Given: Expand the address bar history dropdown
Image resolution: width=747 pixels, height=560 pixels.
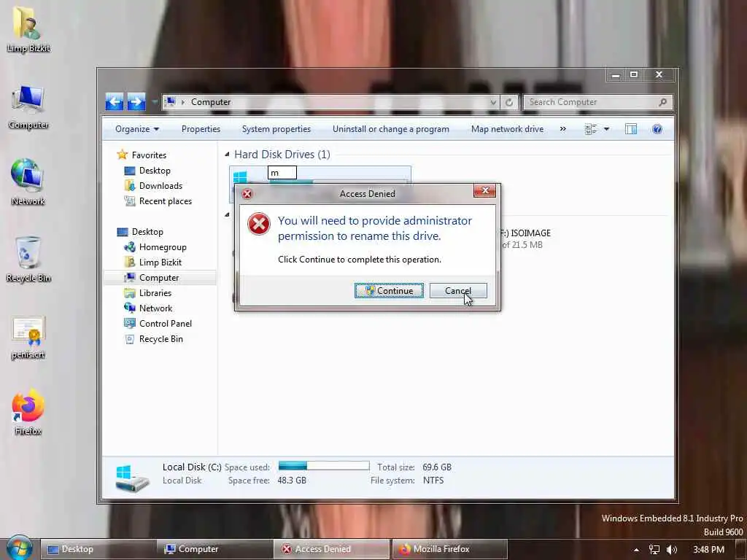Looking at the screenshot, I should [x=493, y=102].
